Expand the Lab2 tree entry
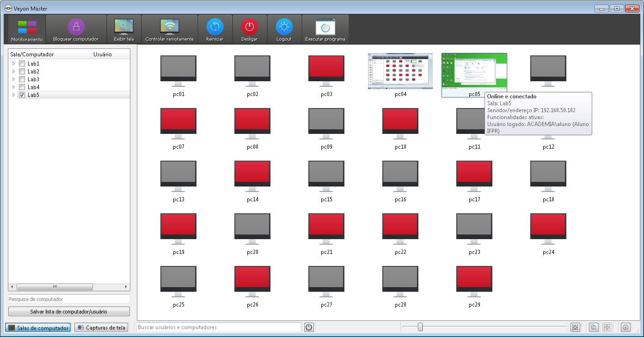644x337 pixels. pyautogui.click(x=13, y=71)
